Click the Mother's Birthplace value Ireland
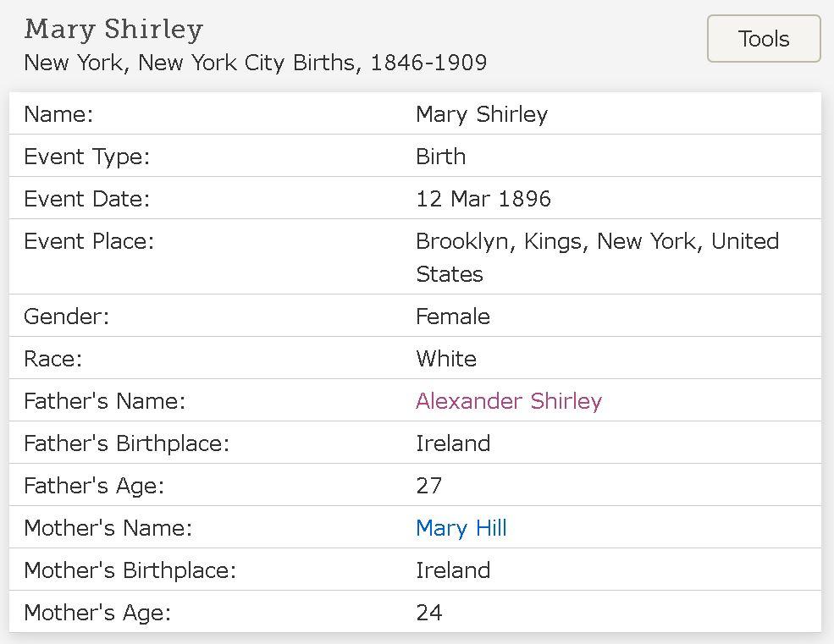The width and height of the screenshot is (834, 644). 452,570
